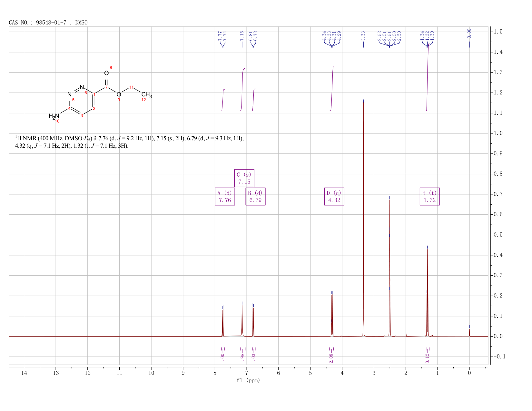Image resolution: width=532 pixels, height=411 pixels.
Task: Click the 6.81 peak label at top
Action: coord(251,36)
